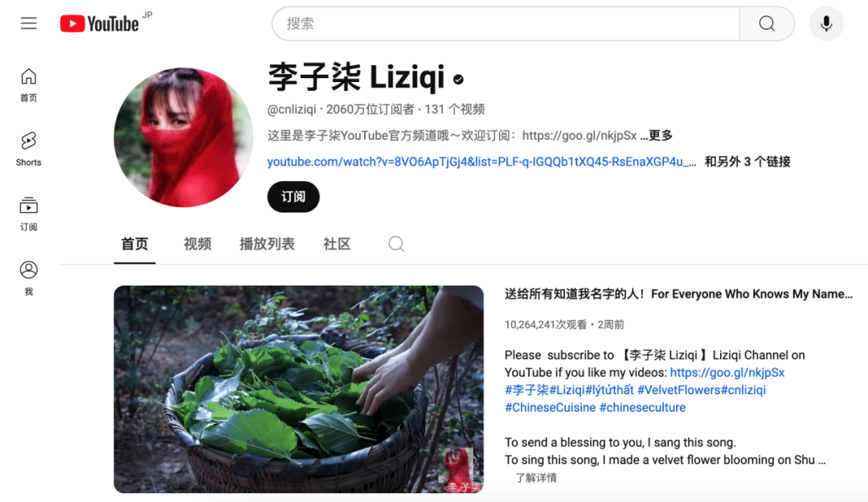Go to Home (首页) in sidebar
Screen dimensions: 868x502
(x=29, y=84)
